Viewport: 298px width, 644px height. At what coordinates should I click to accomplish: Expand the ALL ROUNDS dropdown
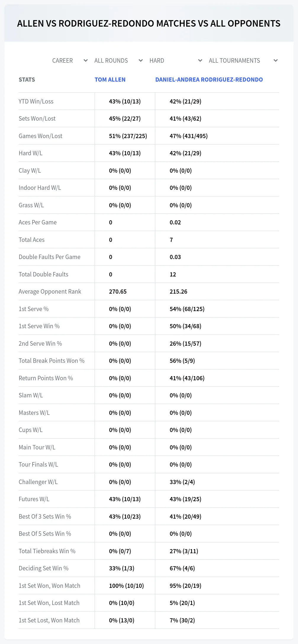pyautogui.click(x=119, y=61)
